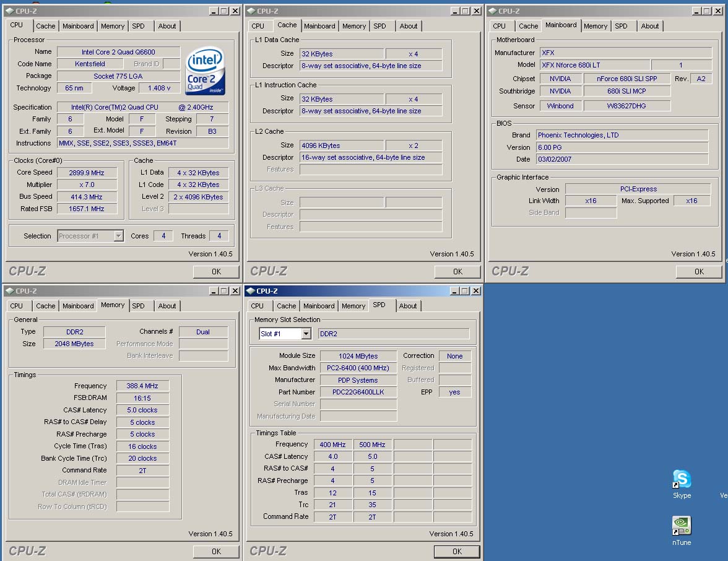Open Mainboard tab in CPU window
The image size is (728, 561).
78,26
